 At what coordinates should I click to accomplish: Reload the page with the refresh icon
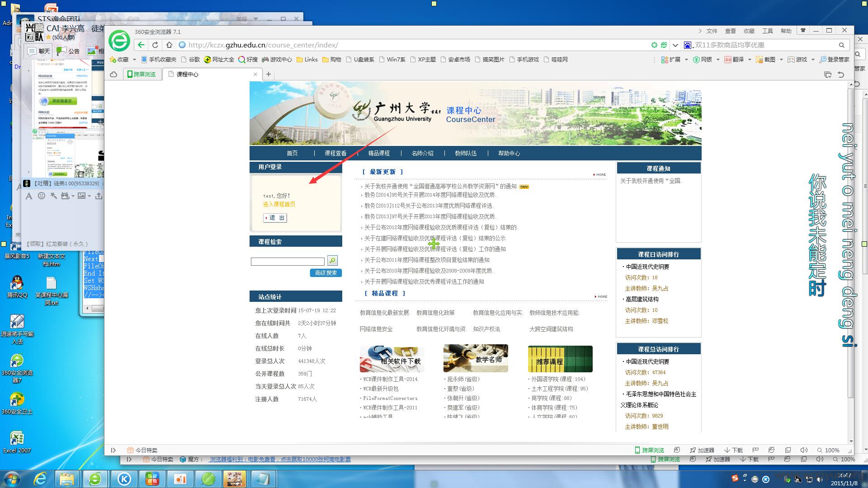click(x=155, y=45)
